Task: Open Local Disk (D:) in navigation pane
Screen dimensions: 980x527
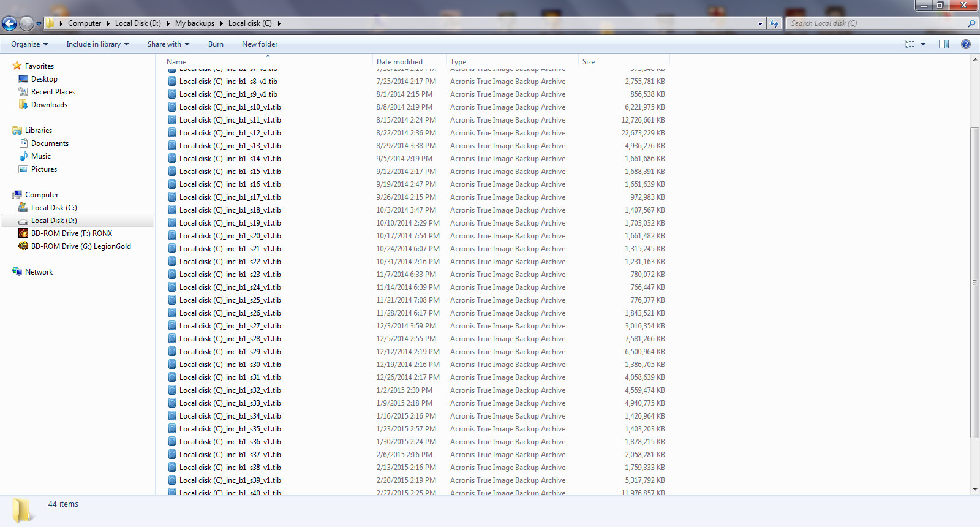Action: [x=54, y=221]
